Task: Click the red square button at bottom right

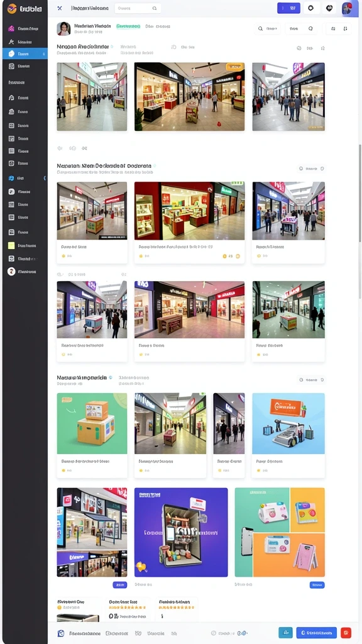Action: 346,633
